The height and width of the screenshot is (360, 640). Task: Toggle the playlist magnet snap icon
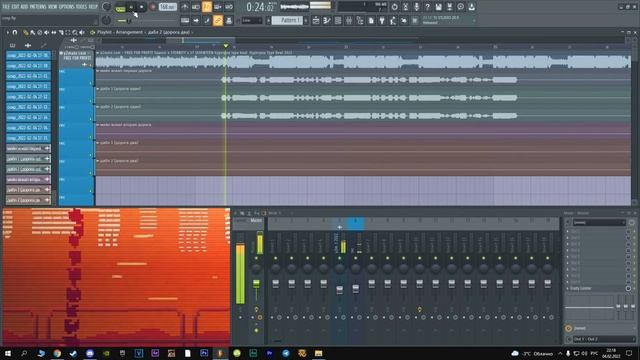(x=15, y=32)
